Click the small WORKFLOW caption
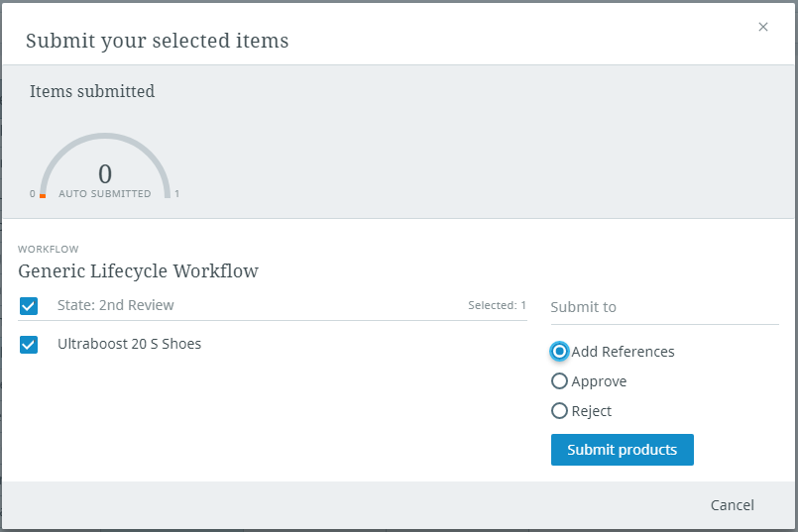 (48, 250)
